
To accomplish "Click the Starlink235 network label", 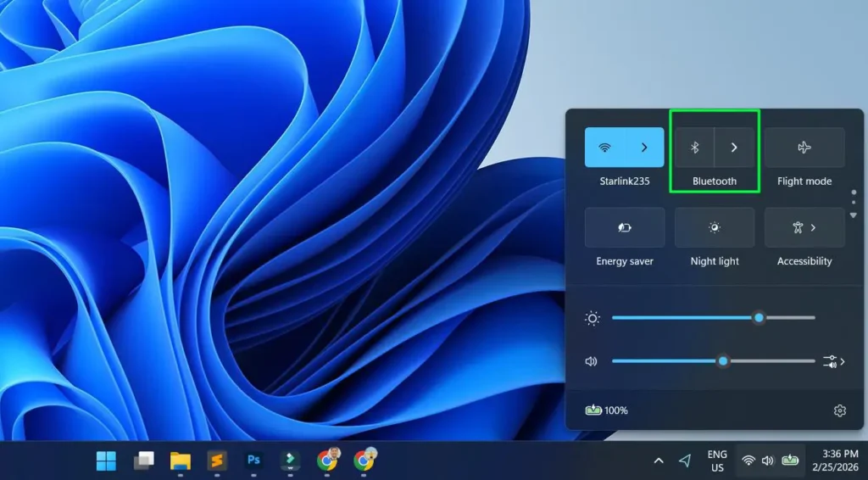I will click(625, 181).
